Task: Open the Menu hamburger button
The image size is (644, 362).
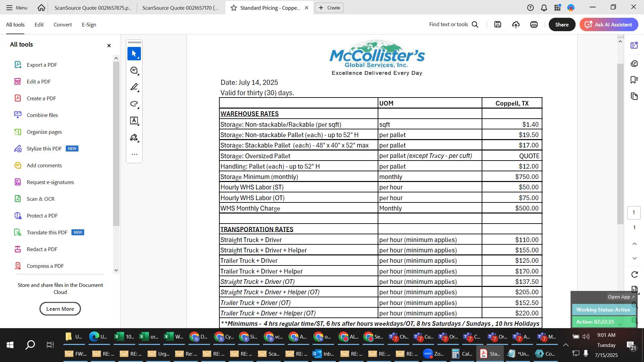Action: pyautogui.click(x=17, y=8)
